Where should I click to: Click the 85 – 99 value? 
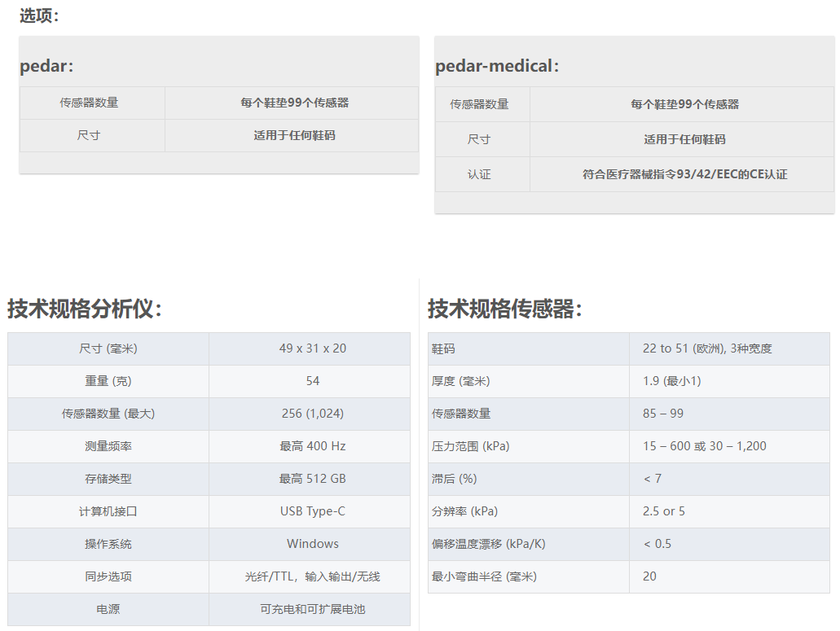(x=663, y=413)
